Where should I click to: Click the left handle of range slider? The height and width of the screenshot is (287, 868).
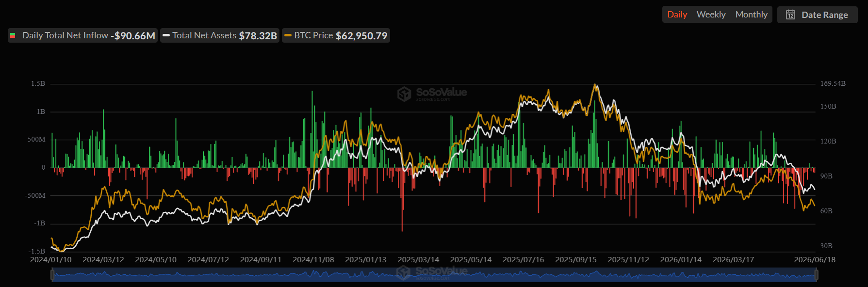pyautogui.click(x=52, y=275)
